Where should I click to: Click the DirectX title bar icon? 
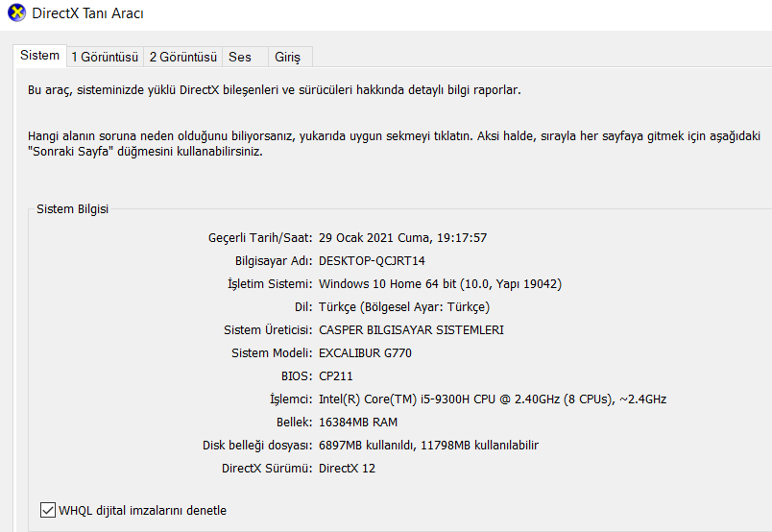[16, 12]
